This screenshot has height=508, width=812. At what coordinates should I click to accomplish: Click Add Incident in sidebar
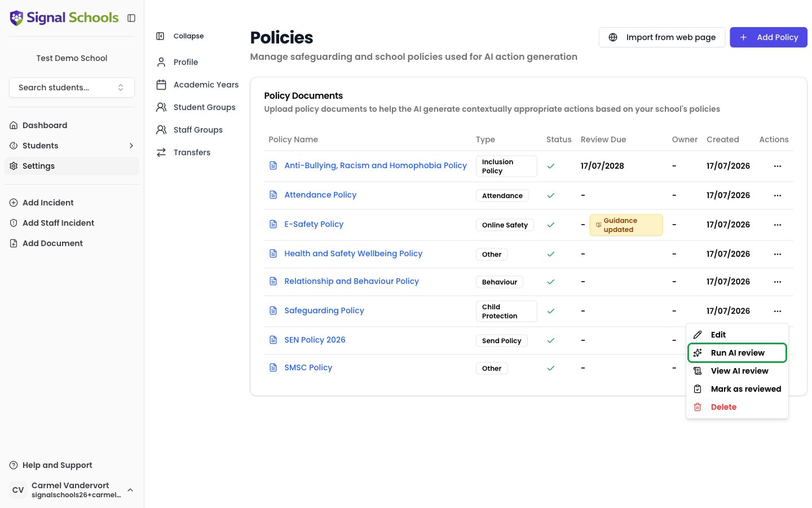coord(72,203)
